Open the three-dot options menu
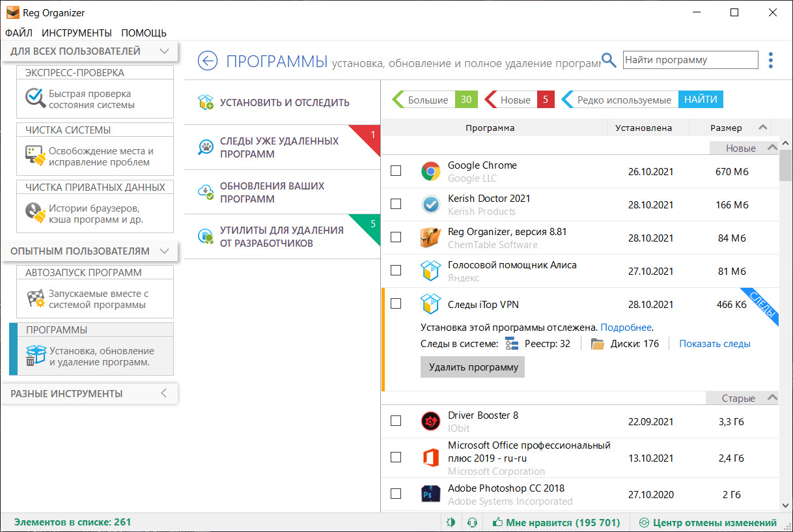 coord(771,61)
